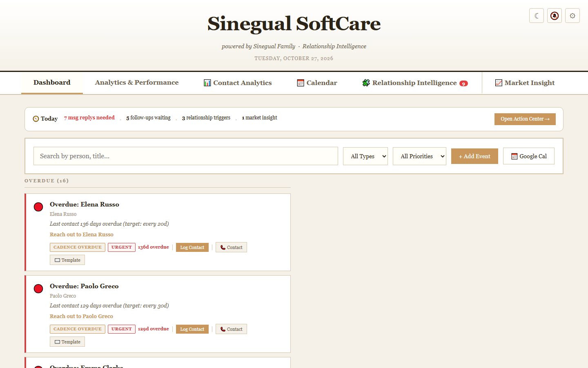Screen dimensions: 588x368
Task: Click the red 9 notification badge
Action: tap(463, 83)
